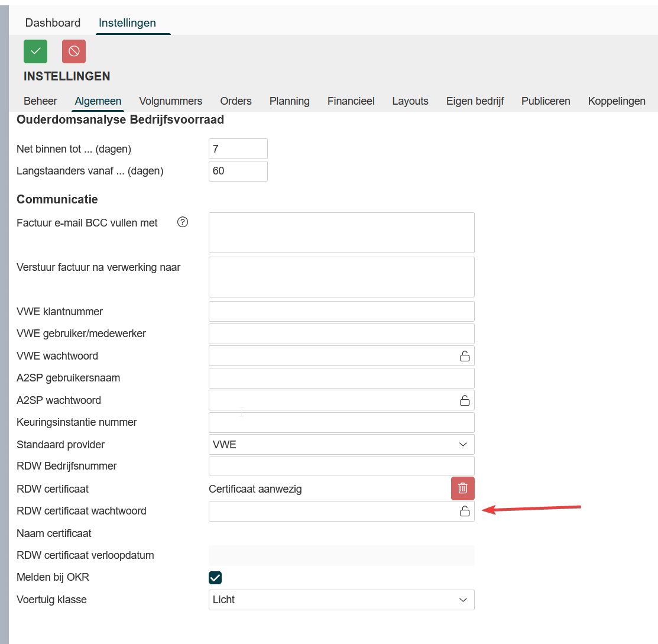658x644 pixels.
Task: Open the Eigen bedrijf tab
Action: [475, 101]
